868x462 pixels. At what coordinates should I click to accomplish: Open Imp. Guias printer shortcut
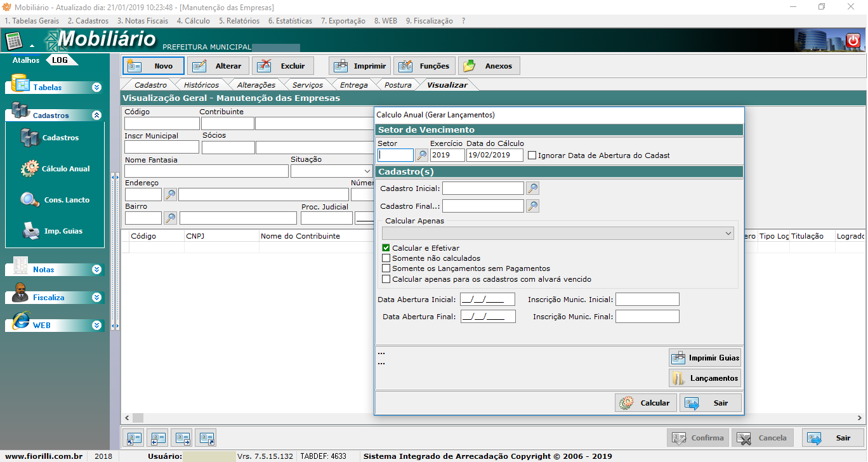click(x=30, y=231)
